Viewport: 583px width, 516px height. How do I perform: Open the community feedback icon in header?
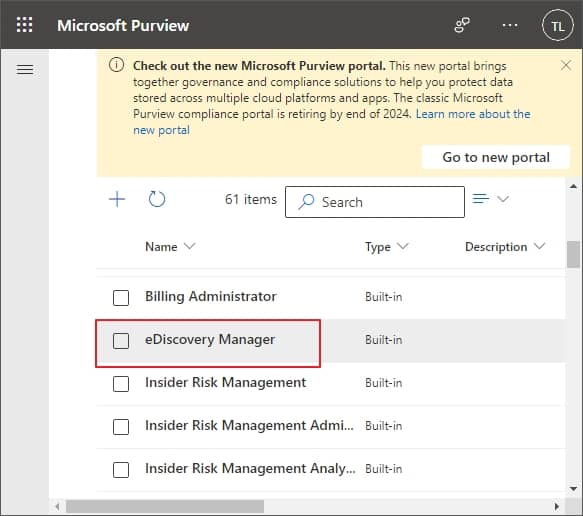(x=462, y=25)
